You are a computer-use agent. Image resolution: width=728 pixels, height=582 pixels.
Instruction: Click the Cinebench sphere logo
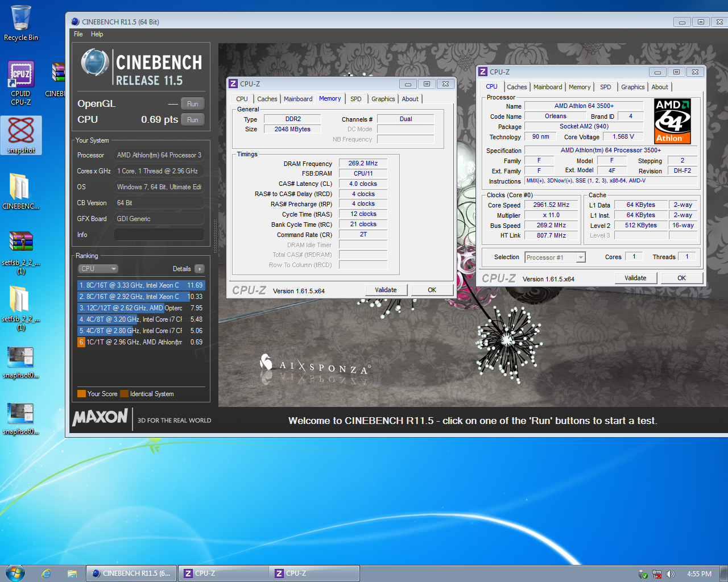[x=95, y=63]
